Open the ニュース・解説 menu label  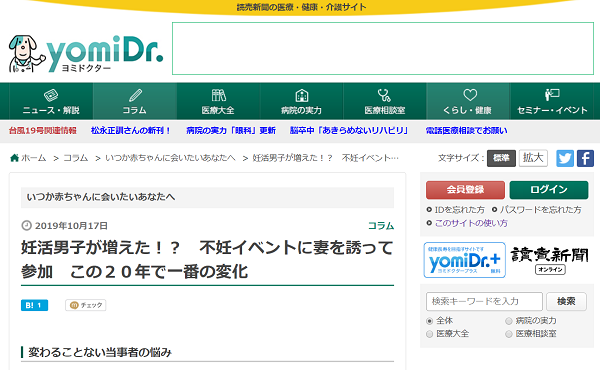(x=51, y=111)
